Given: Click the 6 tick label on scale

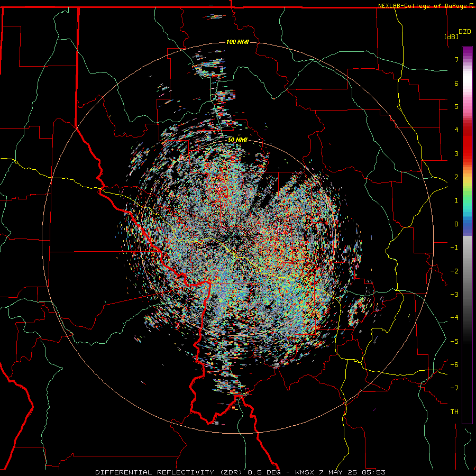Looking at the screenshot, I should (456, 83).
